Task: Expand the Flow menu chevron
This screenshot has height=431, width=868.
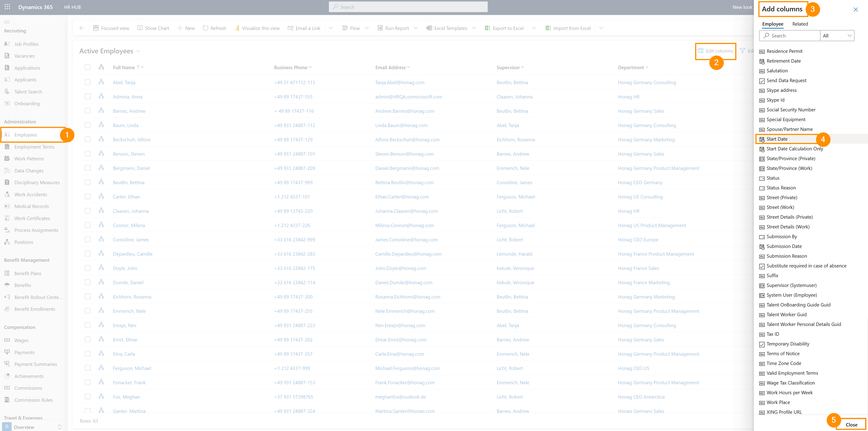Action: click(x=367, y=28)
